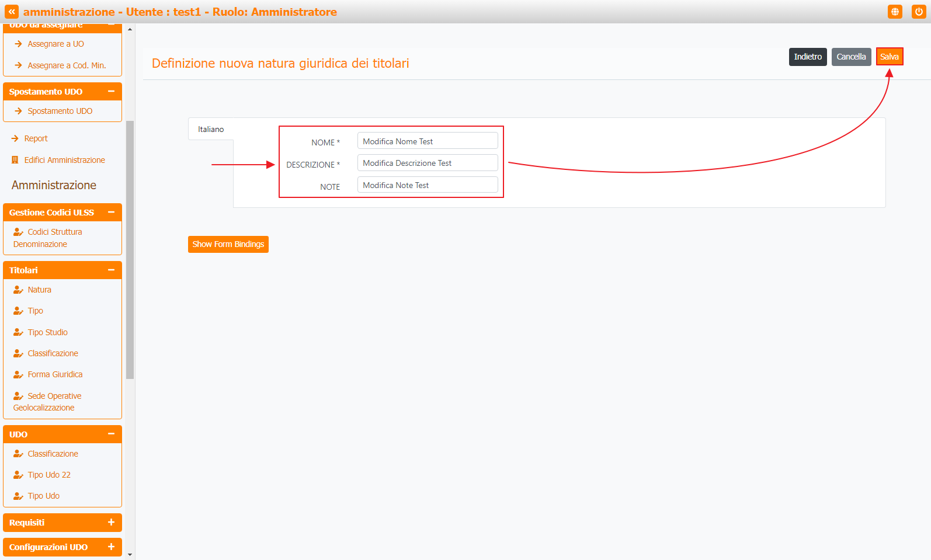Collapse the Titolari section
The image size is (931, 560).
pyautogui.click(x=111, y=270)
